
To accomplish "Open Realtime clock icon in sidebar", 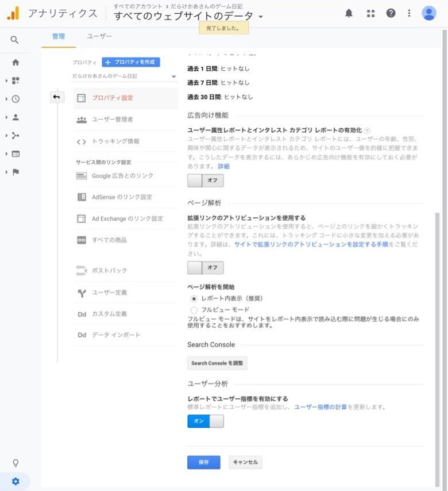I will click(16, 99).
